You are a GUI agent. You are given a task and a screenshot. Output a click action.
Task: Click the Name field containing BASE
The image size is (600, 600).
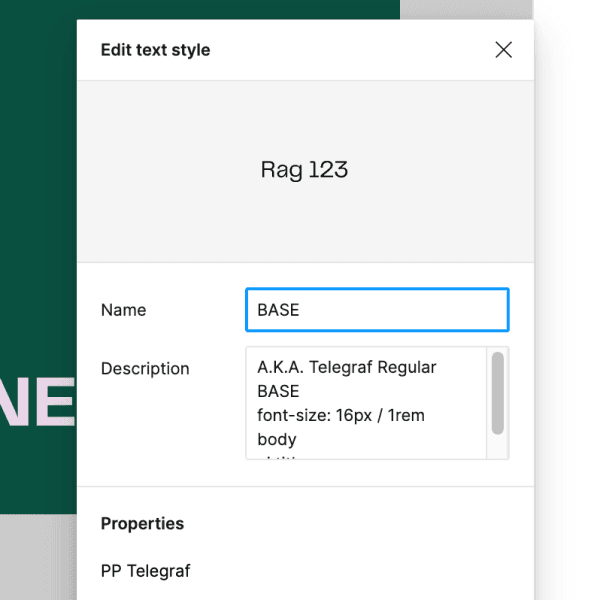pyautogui.click(x=376, y=310)
